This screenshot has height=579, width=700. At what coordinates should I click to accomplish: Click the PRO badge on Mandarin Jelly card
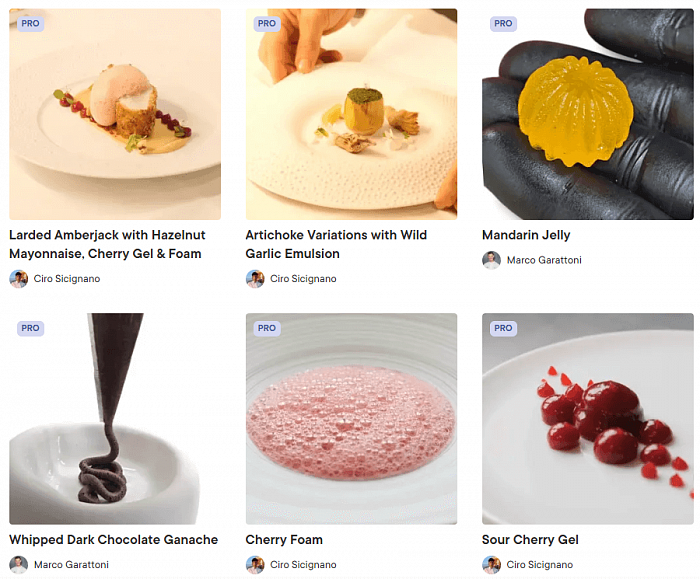pos(503,24)
